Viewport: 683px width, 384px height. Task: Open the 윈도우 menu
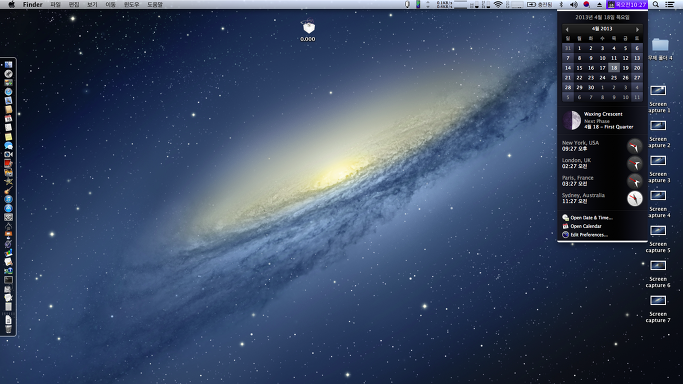(132, 4)
